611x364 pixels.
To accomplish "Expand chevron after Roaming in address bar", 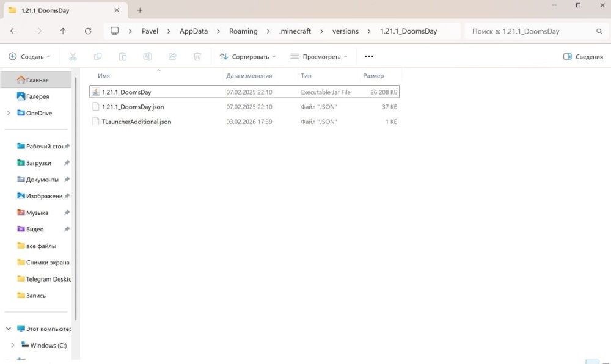I will pyautogui.click(x=268, y=31).
